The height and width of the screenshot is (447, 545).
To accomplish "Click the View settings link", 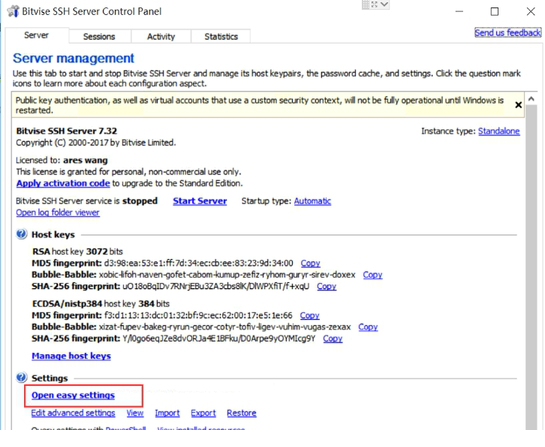I will [135, 413].
